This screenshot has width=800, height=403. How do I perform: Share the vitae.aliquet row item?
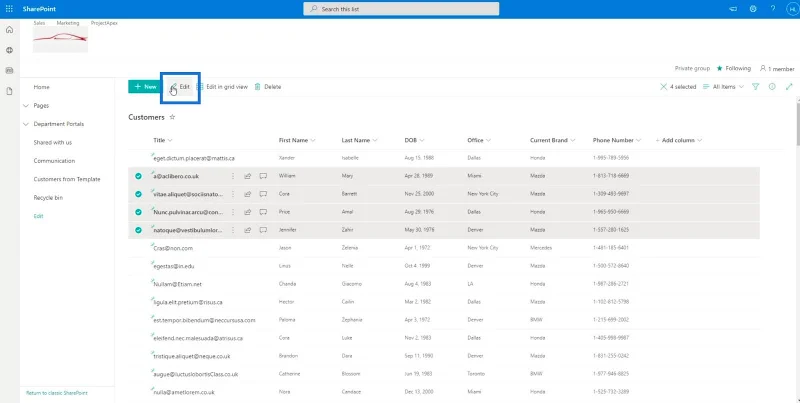(247, 194)
